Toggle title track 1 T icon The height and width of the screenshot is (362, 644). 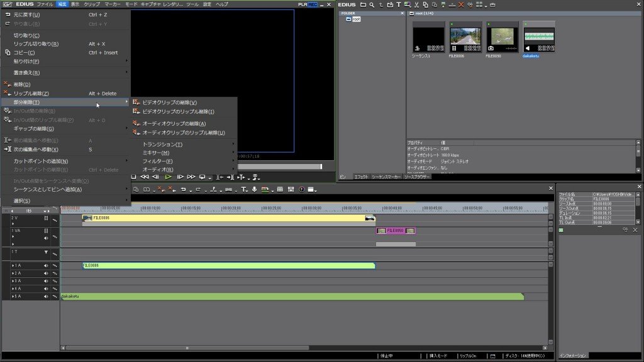click(x=46, y=252)
